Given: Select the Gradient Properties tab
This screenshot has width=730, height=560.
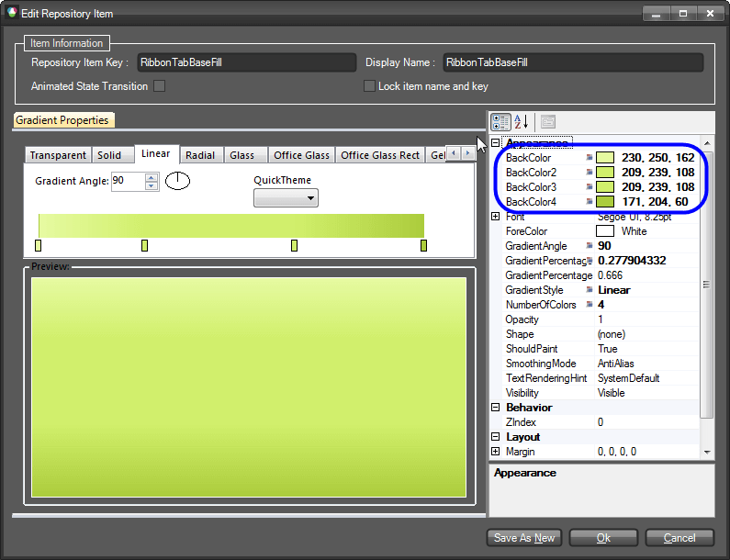Looking at the screenshot, I should (x=62, y=120).
